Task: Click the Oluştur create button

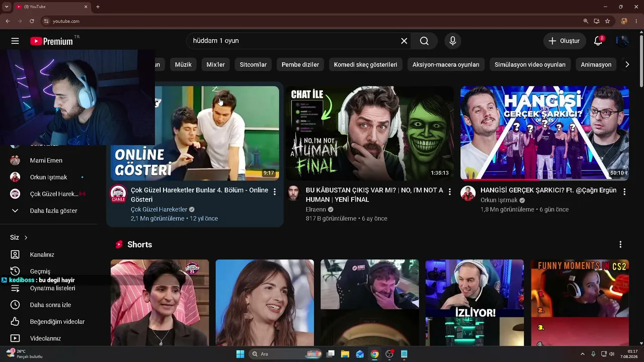Action: pos(565,41)
